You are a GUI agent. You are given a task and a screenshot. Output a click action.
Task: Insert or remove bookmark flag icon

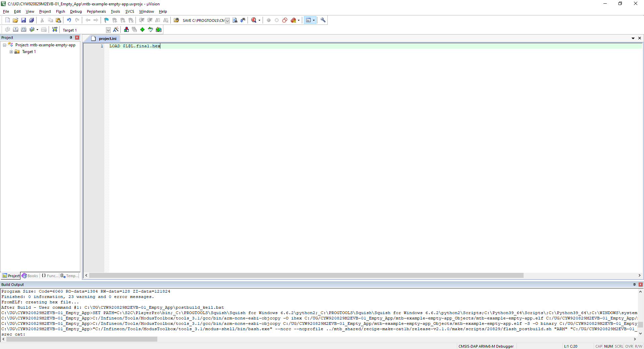coord(107,20)
